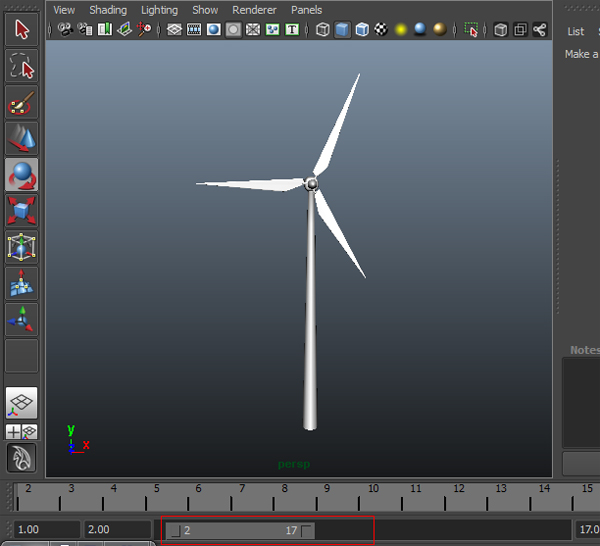The image size is (600, 546).
Task: Activate the Lasso Select tool
Action: (x=21, y=66)
